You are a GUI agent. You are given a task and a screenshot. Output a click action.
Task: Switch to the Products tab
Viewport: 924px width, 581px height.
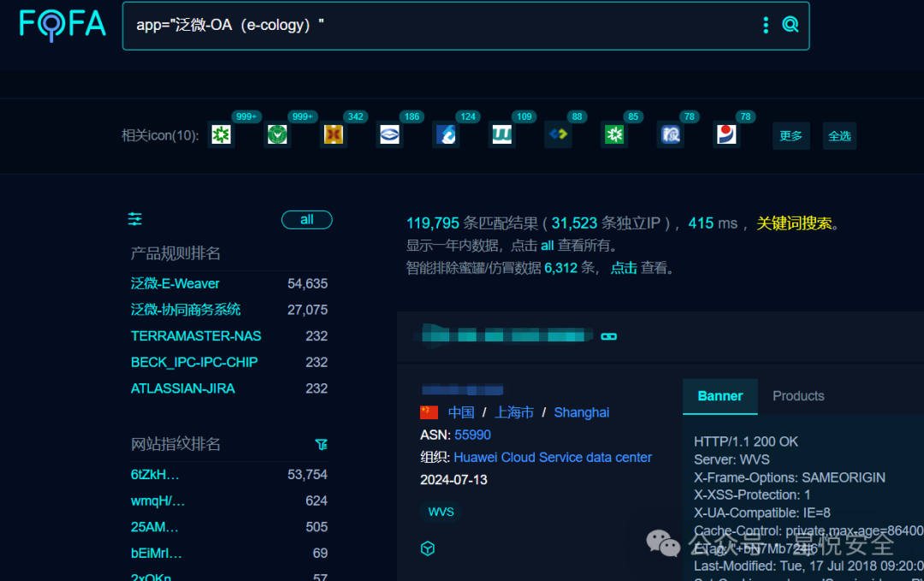tap(798, 396)
